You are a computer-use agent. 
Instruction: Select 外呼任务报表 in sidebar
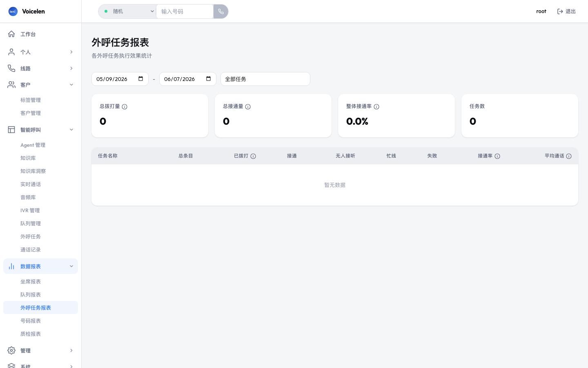[x=40, y=307]
